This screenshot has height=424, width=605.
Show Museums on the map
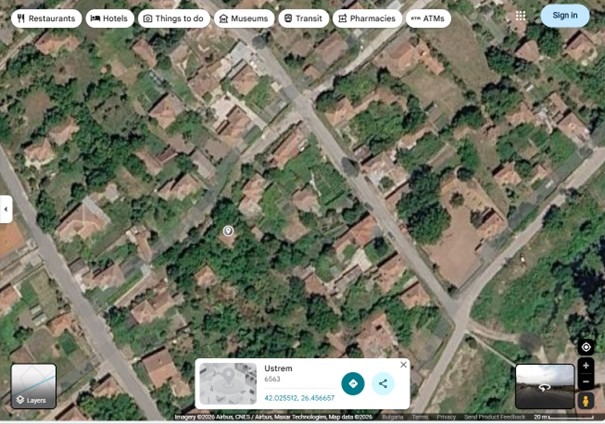click(244, 18)
